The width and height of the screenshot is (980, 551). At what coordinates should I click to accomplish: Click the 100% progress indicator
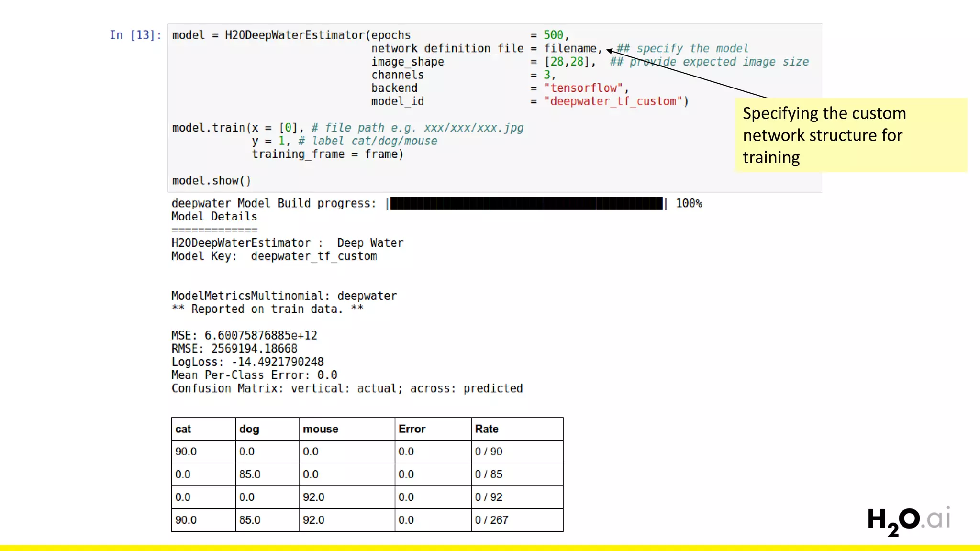tap(689, 203)
